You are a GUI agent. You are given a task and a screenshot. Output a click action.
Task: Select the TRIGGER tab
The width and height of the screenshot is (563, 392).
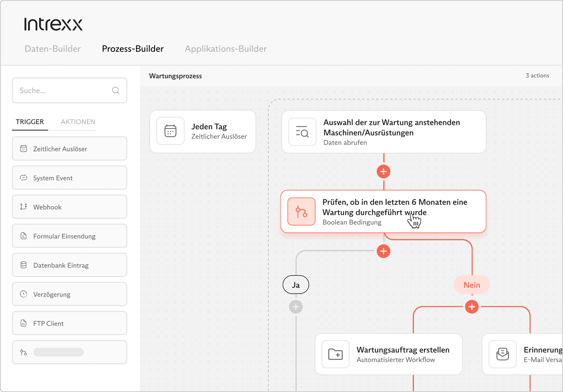pos(30,122)
